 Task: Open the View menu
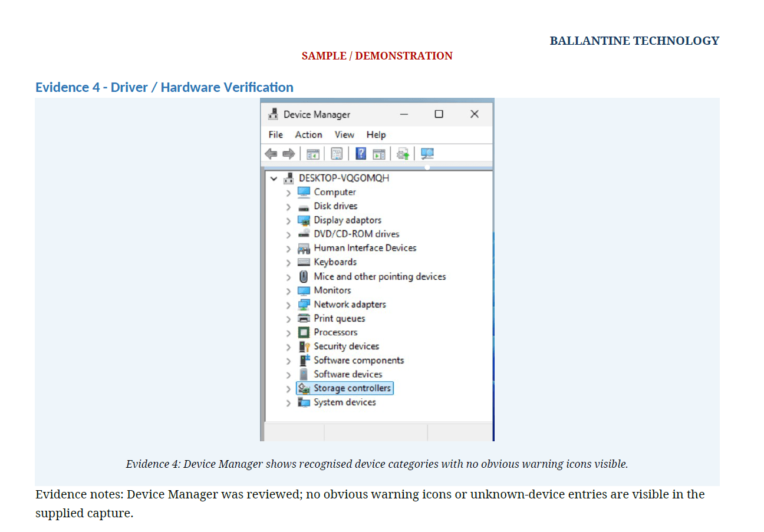click(344, 134)
